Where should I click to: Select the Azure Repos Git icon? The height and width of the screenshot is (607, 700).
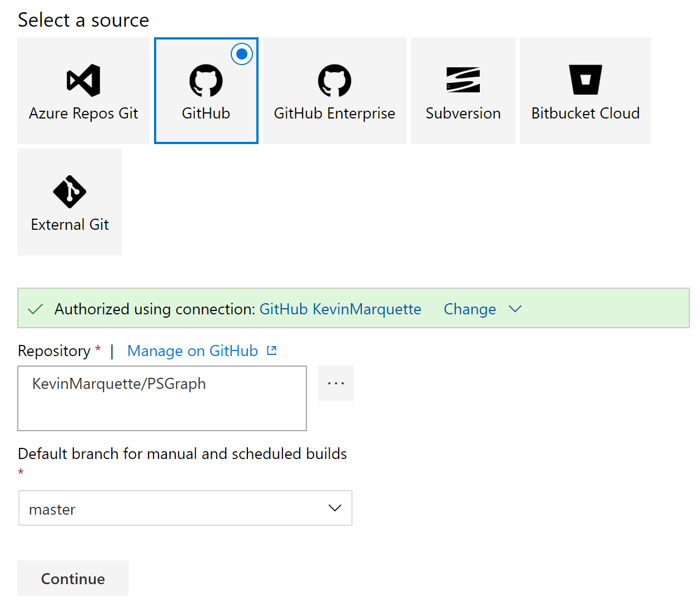(83, 80)
